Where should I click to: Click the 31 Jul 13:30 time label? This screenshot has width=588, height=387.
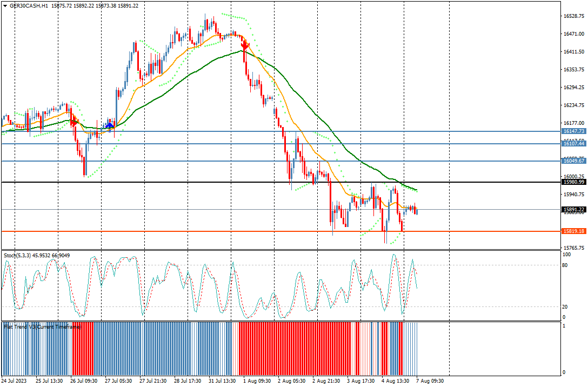[222, 381]
